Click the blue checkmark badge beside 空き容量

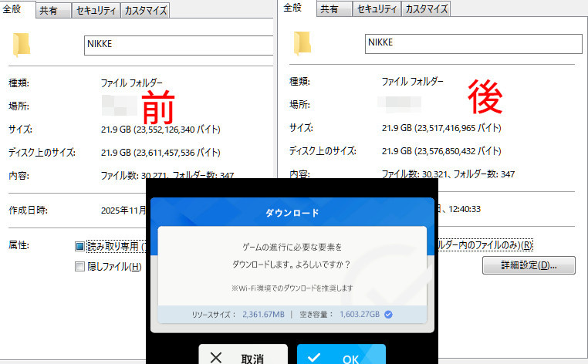(389, 314)
